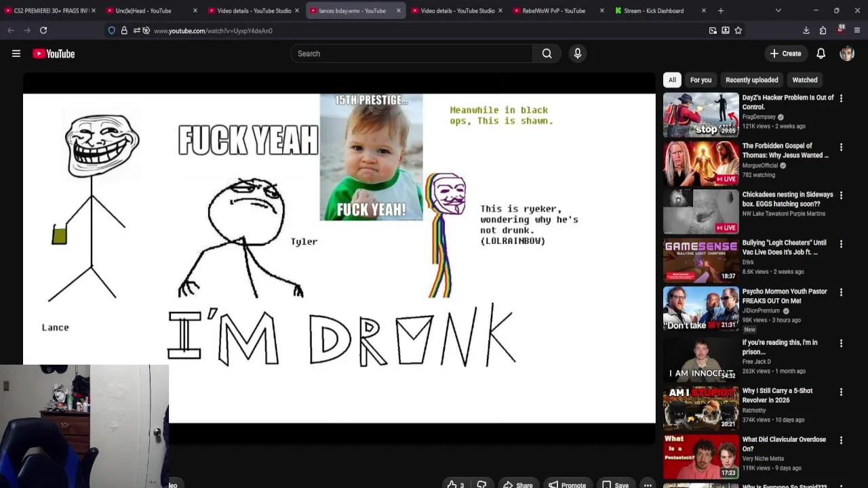Open a new browser tab
The height and width of the screenshot is (488, 868).
(x=721, y=11)
